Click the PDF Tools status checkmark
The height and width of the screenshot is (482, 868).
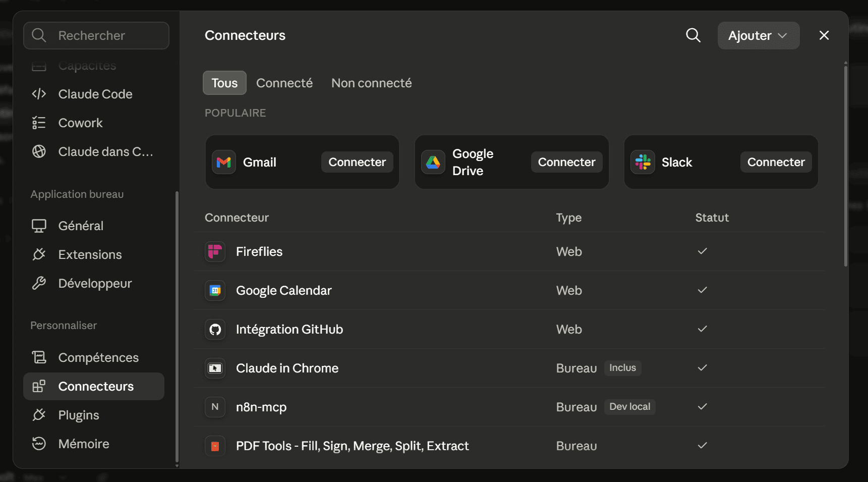coord(702,445)
